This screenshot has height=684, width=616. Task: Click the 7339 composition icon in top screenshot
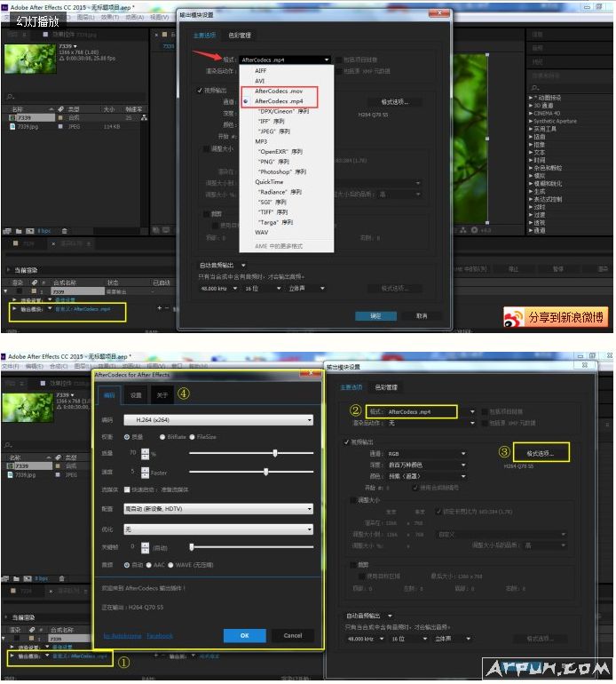pyautogui.click(x=12, y=118)
